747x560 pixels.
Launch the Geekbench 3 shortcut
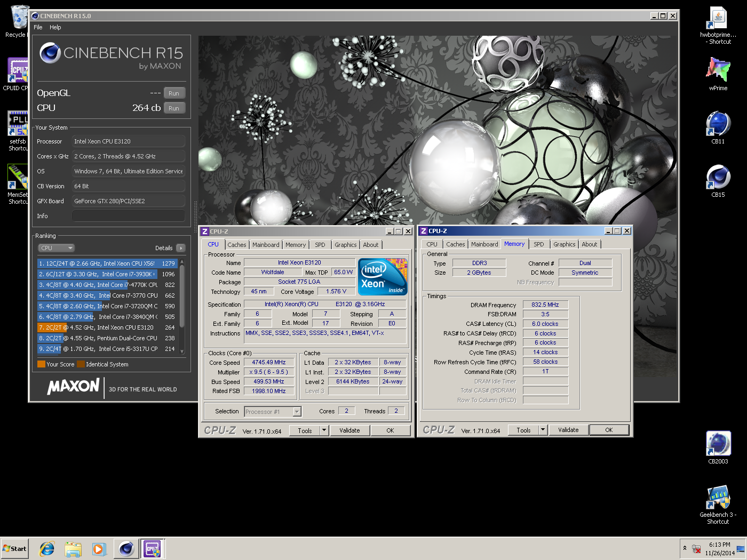(x=718, y=504)
